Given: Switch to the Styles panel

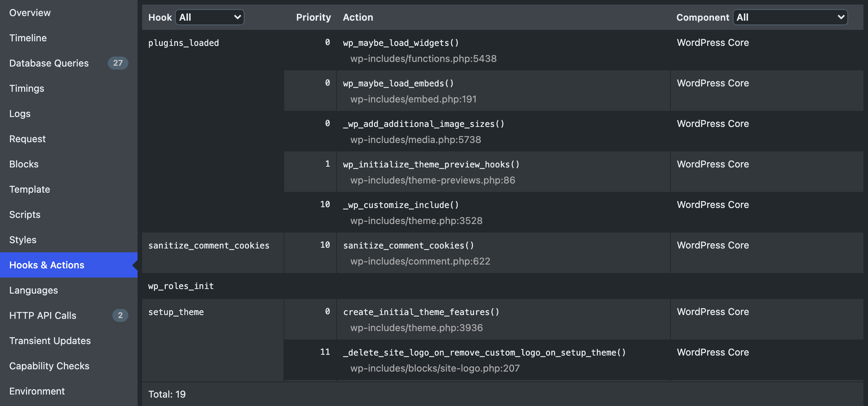Looking at the screenshot, I should 23,240.
